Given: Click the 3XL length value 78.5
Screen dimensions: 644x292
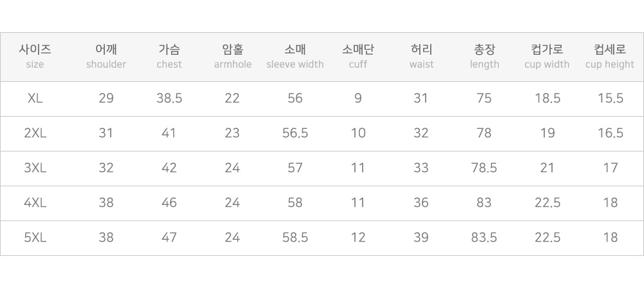Looking at the screenshot, I should pos(484,168).
